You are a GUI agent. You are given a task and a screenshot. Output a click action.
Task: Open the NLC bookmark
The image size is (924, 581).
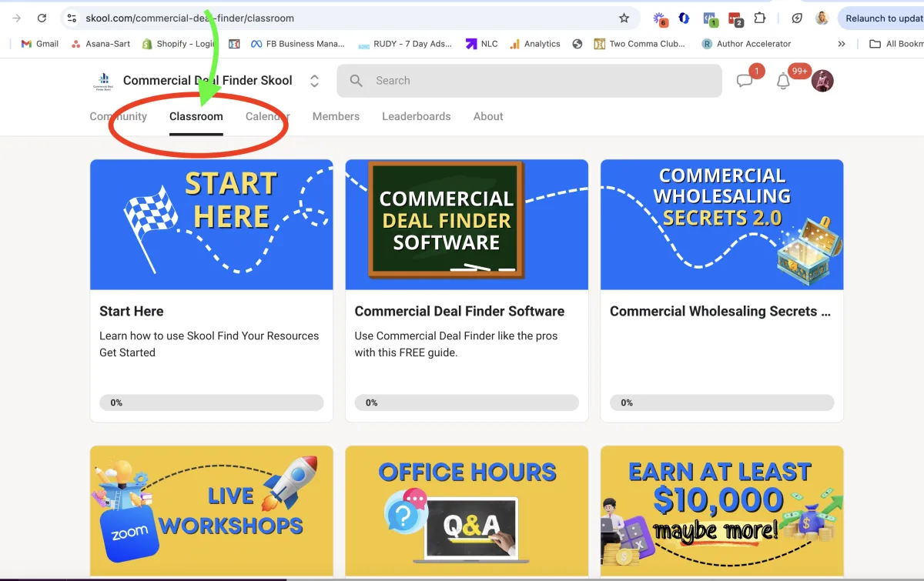pyautogui.click(x=482, y=44)
